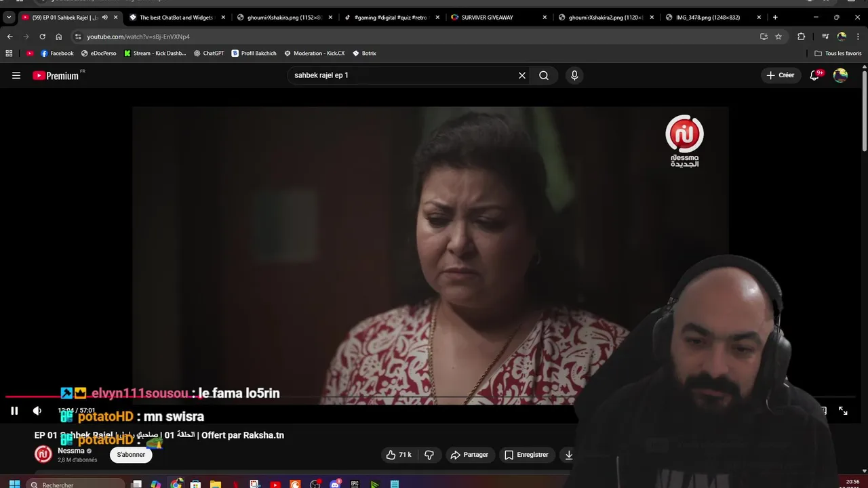Open YouTube notifications bell
The width and height of the screenshot is (868, 488).
click(814, 75)
